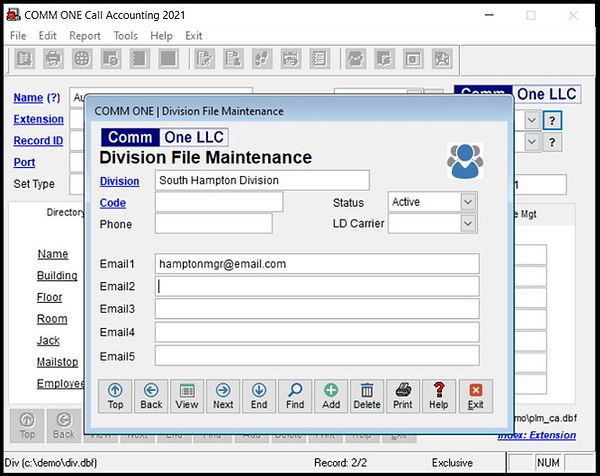Click the Division link label
The height and width of the screenshot is (476, 600).
(119, 181)
